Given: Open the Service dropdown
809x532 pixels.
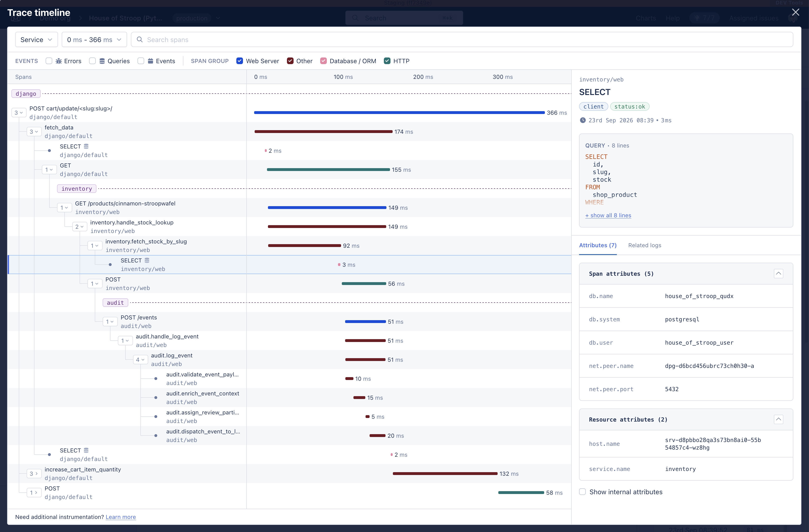Looking at the screenshot, I should (36, 40).
